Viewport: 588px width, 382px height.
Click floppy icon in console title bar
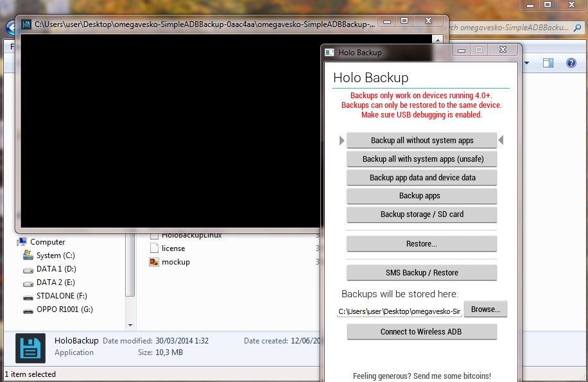26,24
